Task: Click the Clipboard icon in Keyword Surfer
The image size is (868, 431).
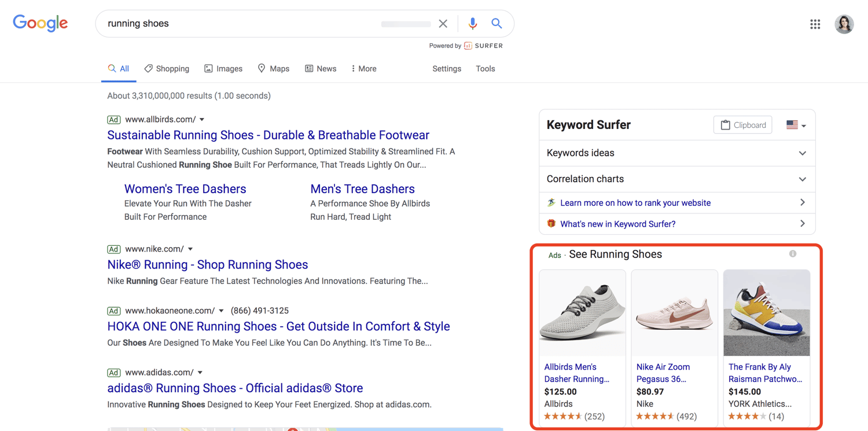Action: pos(742,124)
